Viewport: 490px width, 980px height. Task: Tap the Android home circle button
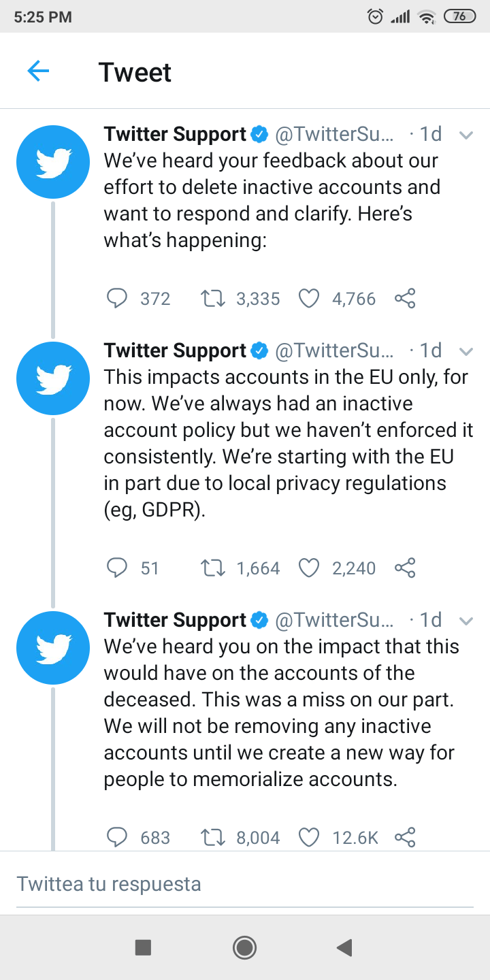(x=244, y=947)
